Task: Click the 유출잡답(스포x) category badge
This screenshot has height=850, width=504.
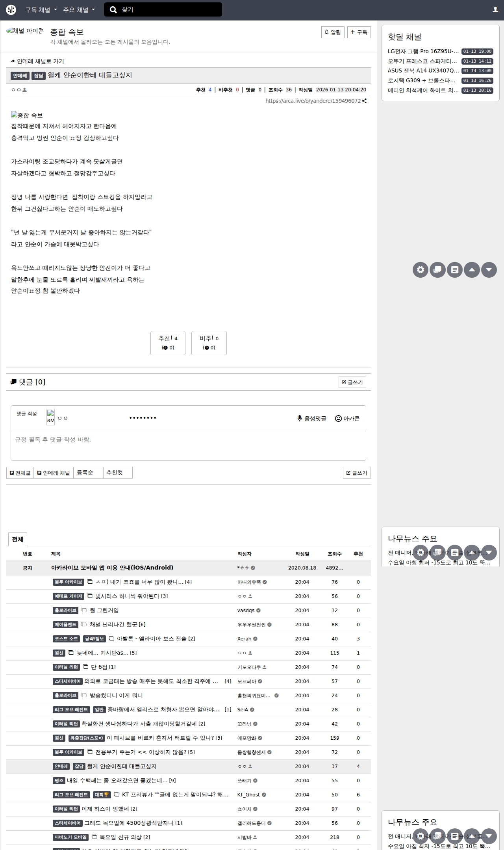Action: 87,738
